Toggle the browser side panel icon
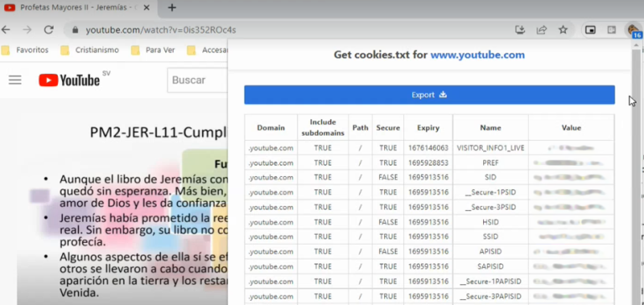 [611, 30]
